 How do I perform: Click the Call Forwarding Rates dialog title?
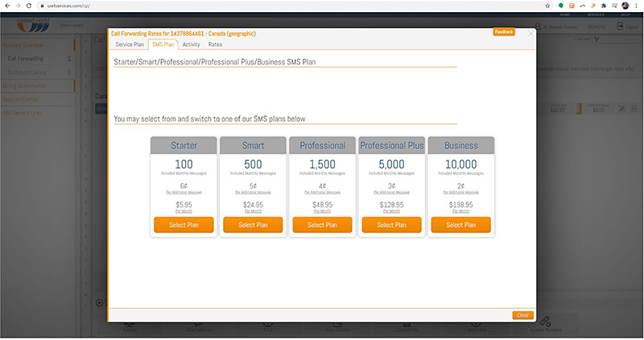pos(184,34)
